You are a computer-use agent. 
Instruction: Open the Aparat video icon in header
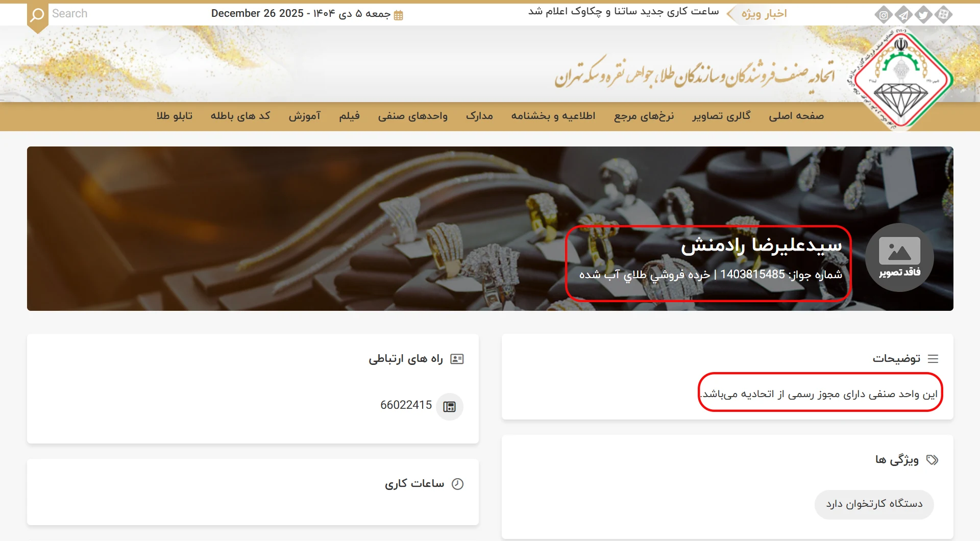pyautogui.click(x=943, y=15)
